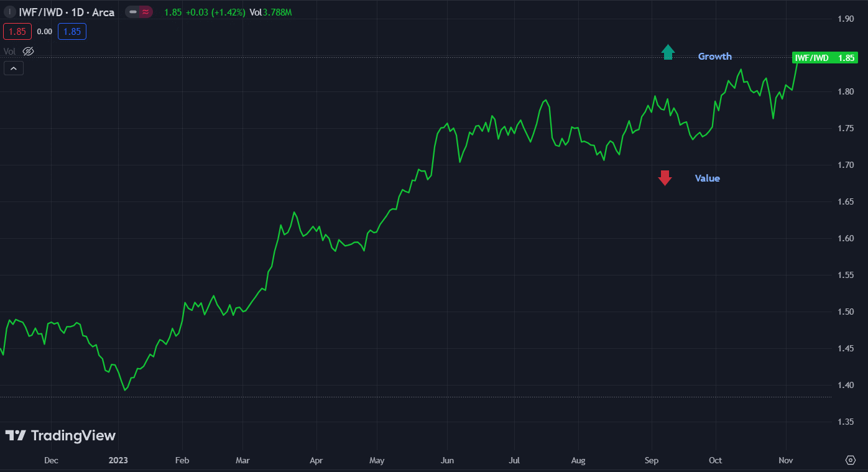Click the blue 1.85 buy price button

pos(72,31)
